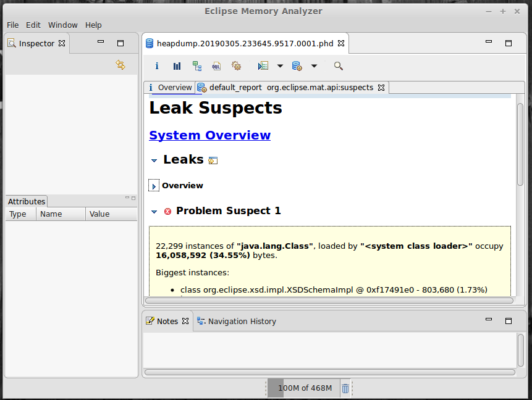Open the Window menu
532x400 pixels.
point(63,25)
